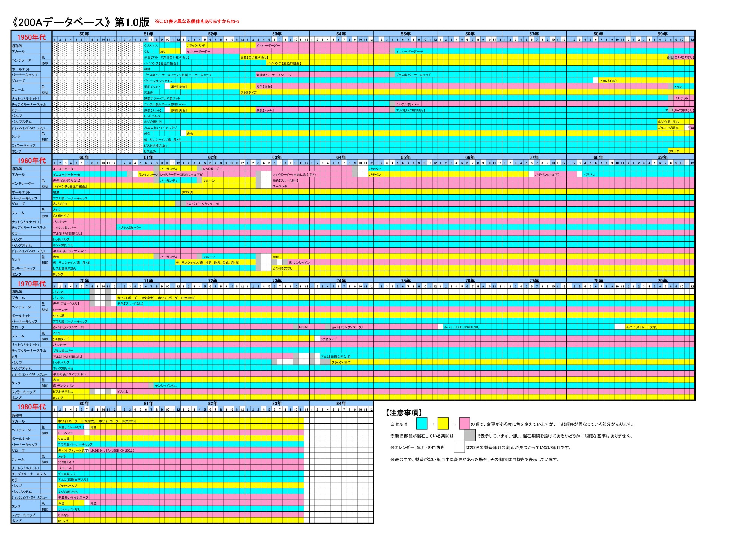This screenshot has width=756, height=534.
Task: Click the 灰色【塗装】 frame cell
Action: click(x=264, y=87)
